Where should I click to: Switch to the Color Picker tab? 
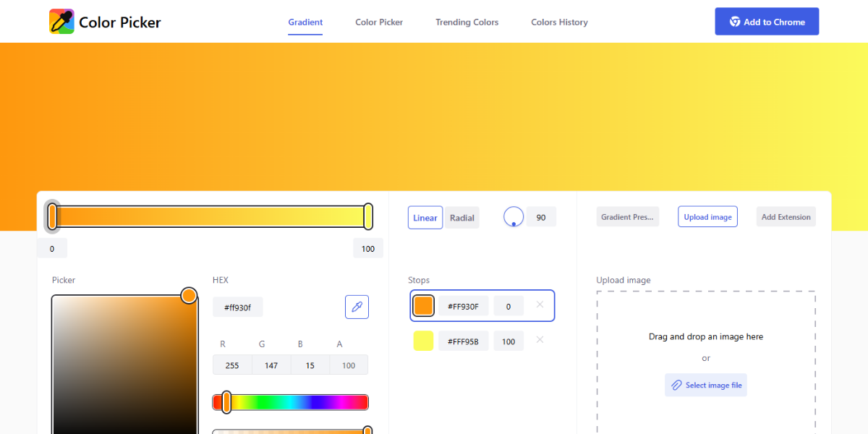click(379, 22)
